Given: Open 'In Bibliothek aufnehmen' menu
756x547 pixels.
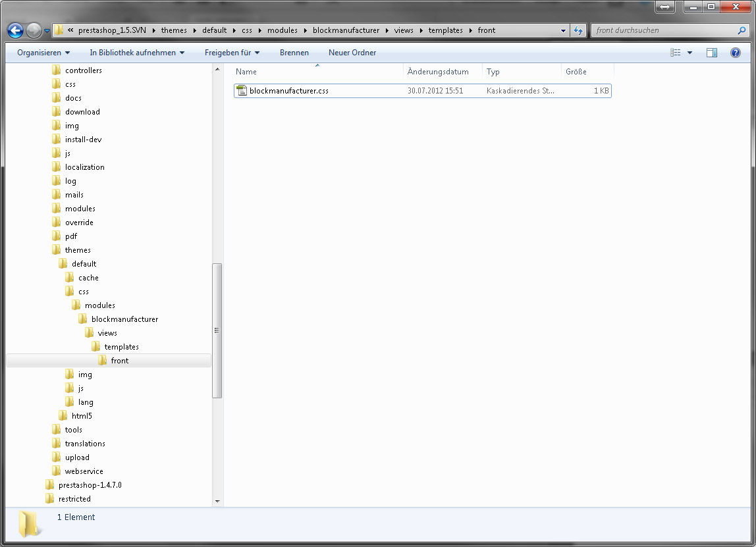Looking at the screenshot, I should (137, 53).
